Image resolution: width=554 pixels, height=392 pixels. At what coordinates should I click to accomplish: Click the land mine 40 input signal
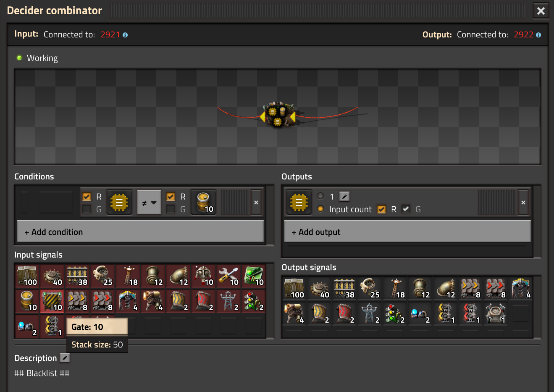(52, 276)
